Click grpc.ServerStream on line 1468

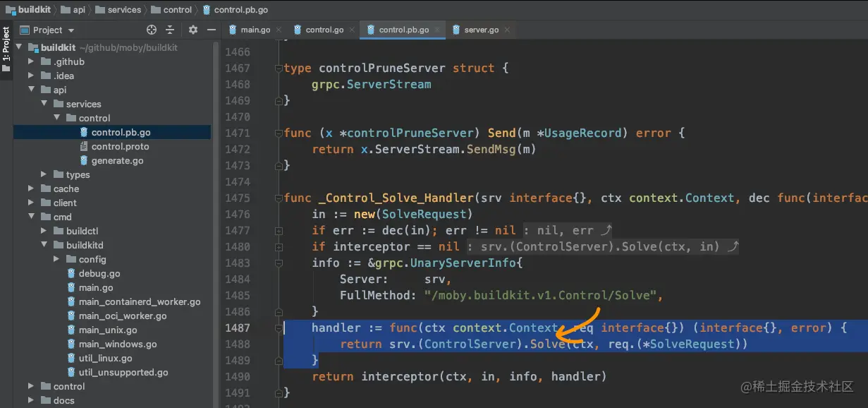point(371,85)
